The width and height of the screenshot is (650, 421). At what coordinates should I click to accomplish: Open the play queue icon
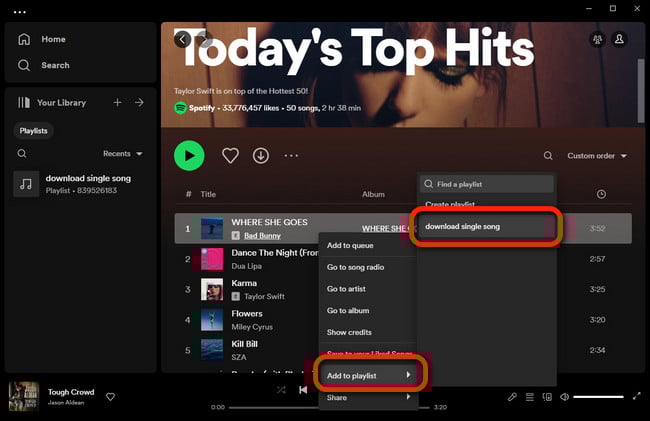(x=530, y=397)
